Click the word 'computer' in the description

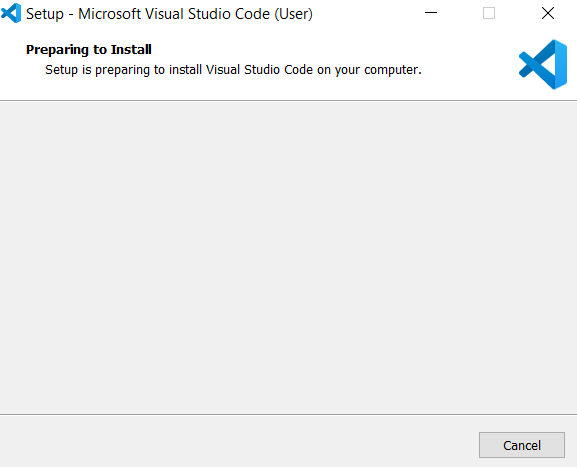coord(391,70)
